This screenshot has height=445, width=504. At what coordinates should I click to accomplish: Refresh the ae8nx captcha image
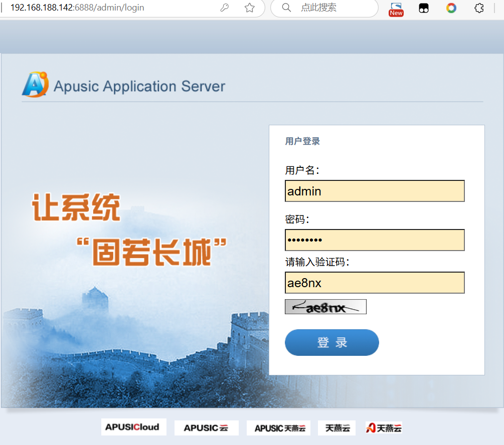click(x=325, y=307)
